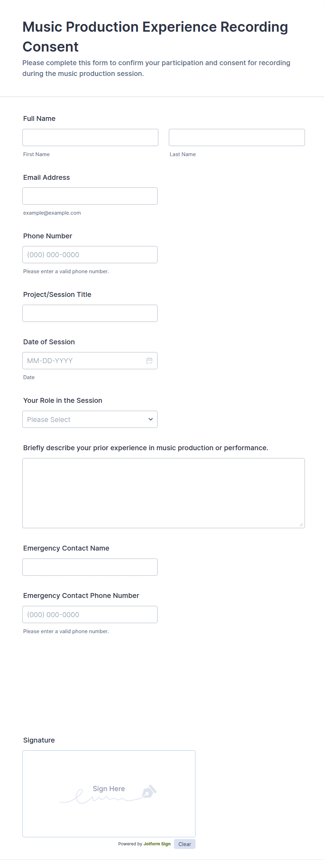Select the Date of Session input
The height and width of the screenshot is (868, 324).
pos(84,361)
